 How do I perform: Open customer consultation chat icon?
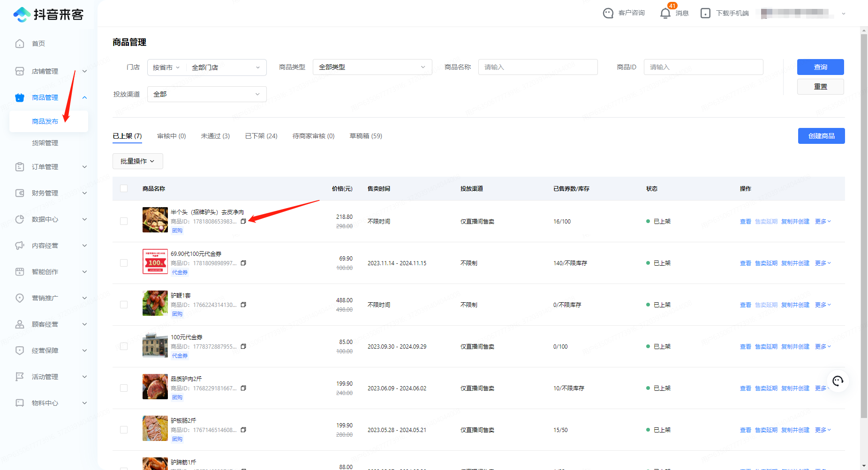point(608,13)
